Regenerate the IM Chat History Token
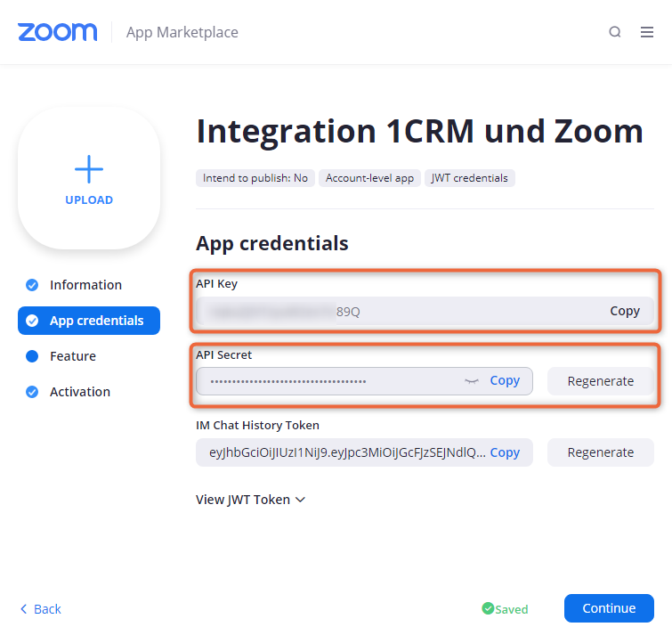The image size is (672, 635). click(601, 452)
